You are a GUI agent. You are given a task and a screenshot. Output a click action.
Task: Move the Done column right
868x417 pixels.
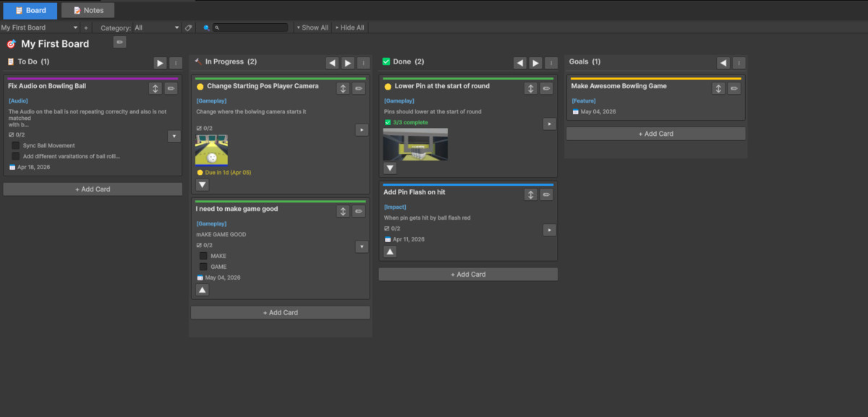click(x=536, y=63)
